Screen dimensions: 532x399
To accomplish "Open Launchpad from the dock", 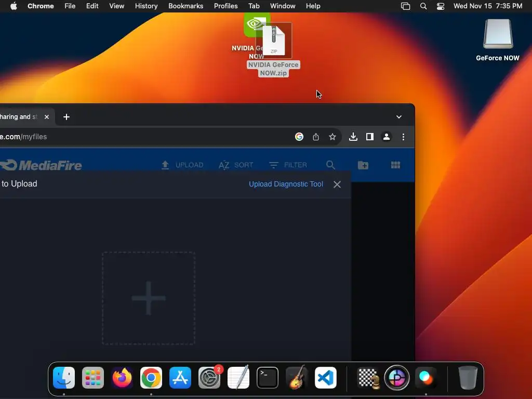I will click(x=93, y=377).
